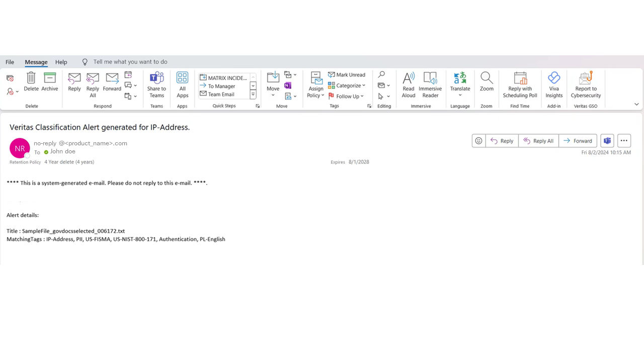The height and width of the screenshot is (362, 644).
Task: Click Reply All button in message header
Action: (538, 141)
